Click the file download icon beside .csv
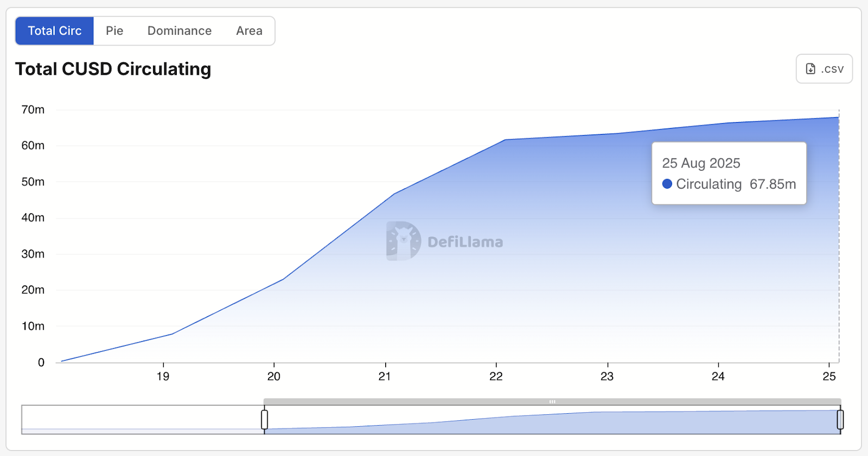Viewport: 868px width, 456px height. point(810,69)
